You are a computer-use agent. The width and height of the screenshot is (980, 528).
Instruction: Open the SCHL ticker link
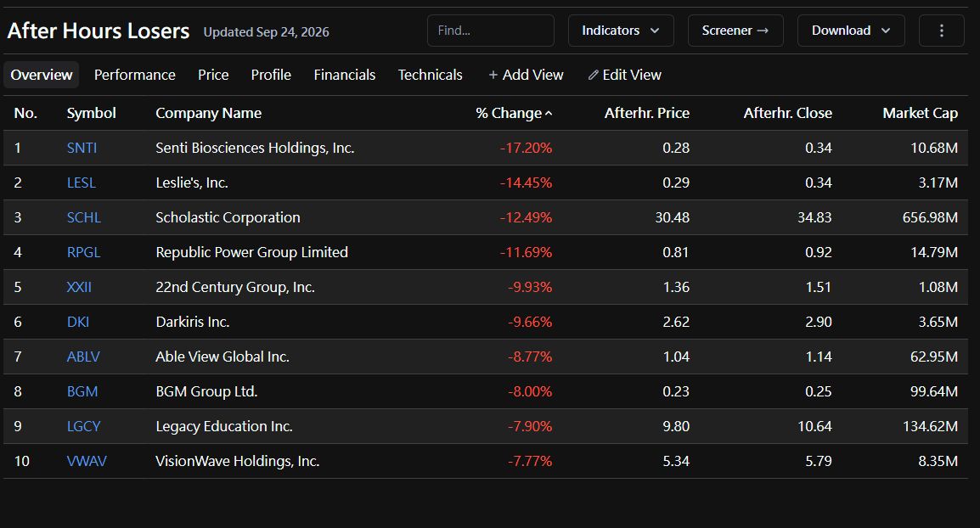click(x=84, y=217)
